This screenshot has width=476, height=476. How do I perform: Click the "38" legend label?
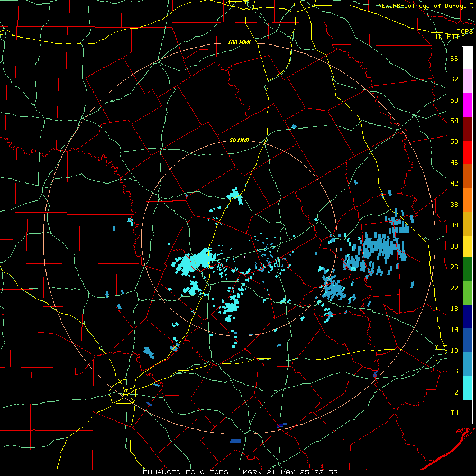click(454, 204)
